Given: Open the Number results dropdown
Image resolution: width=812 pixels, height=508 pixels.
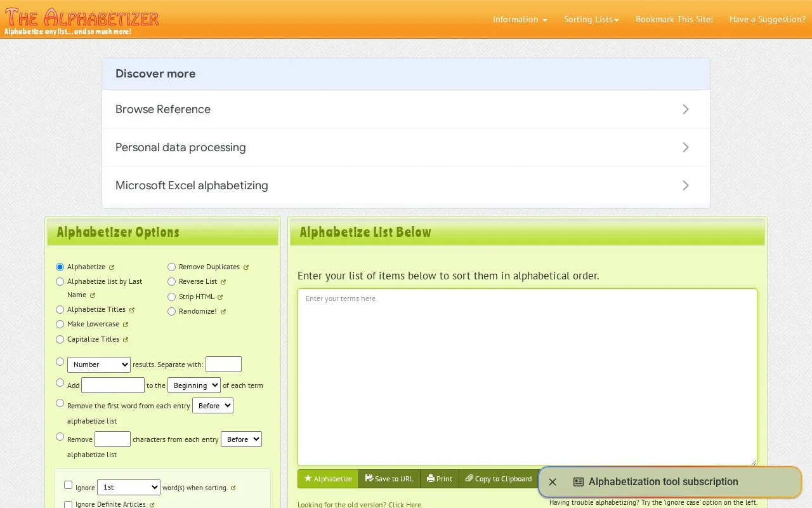Looking at the screenshot, I should (x=99, y=364).
